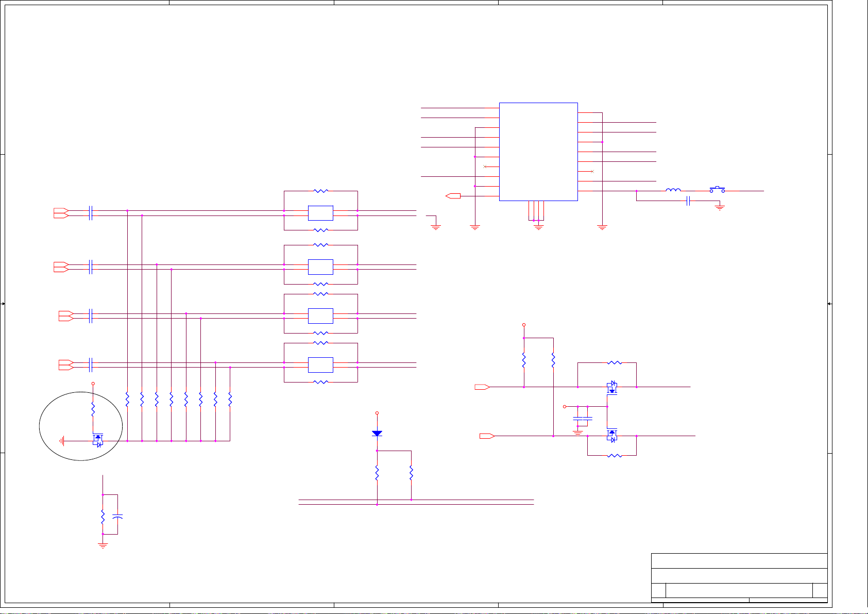This screenshot has width=868, height=614.
Task: Select the bottommost common-mode filter box
Action: pyautogui.click(x=320, y=365)
